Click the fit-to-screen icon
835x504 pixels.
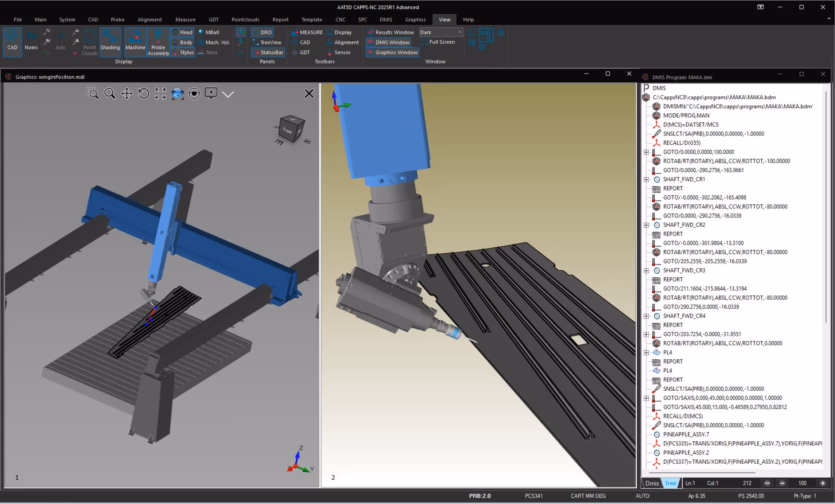(160, 94)
